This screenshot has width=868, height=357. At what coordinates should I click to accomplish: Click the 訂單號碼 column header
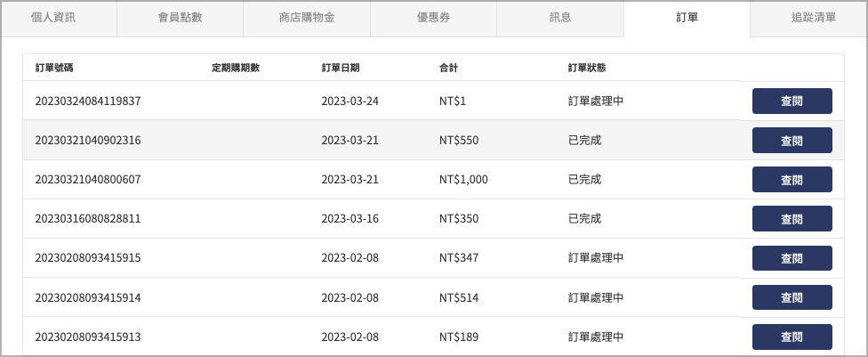tap(53, 69)
